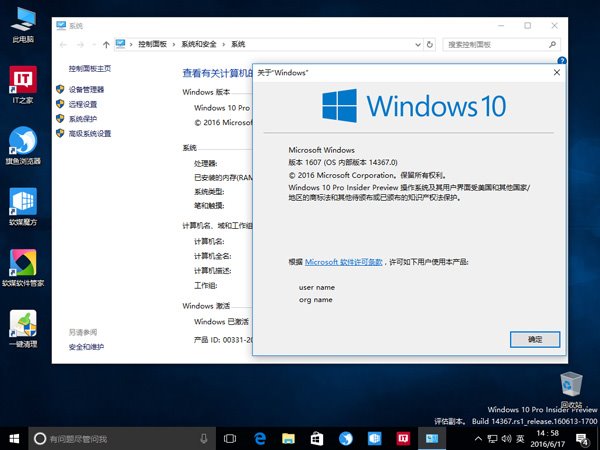
Task: Open the 此电脑 desktop icon
Action: (23, 25)
